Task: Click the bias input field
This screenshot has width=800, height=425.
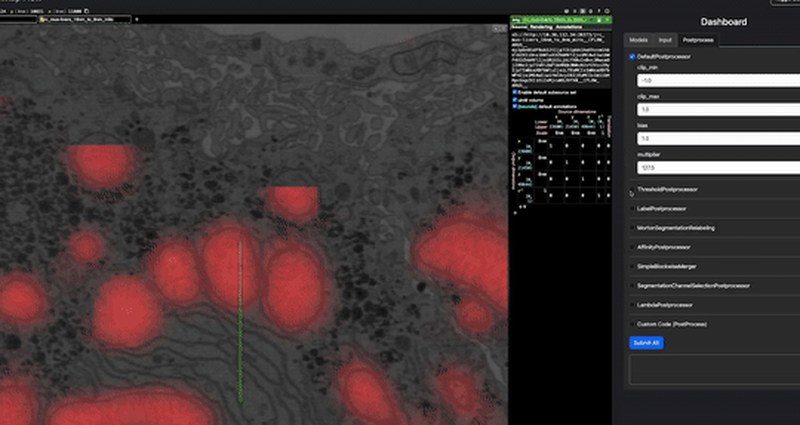Action: [718, 139]
